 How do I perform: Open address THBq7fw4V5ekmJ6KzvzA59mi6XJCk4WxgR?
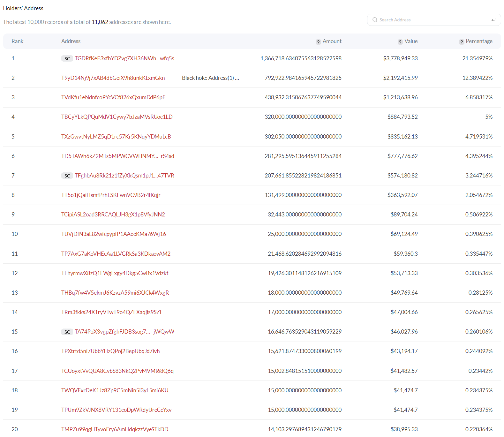pos(115,293)
